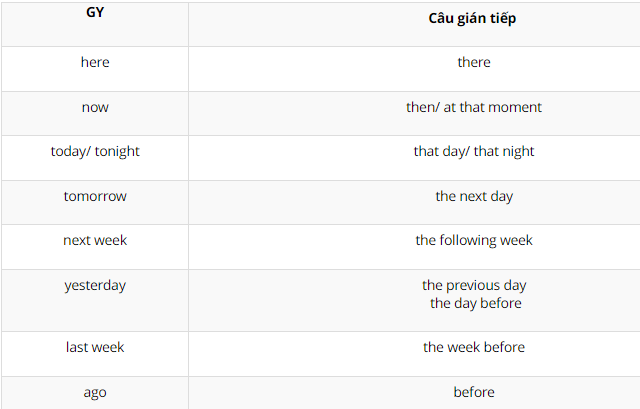Viewport: 640px width, 409px height.
Task: Select the "that day/ that night" cell
Action: (473, 151)
